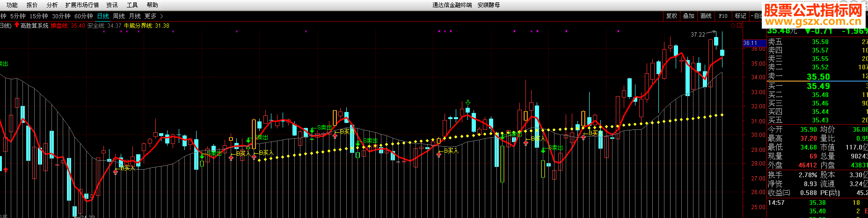Click the 收益 0.588 value
Screen dimensions: 868x218
[x=809, y=193]
